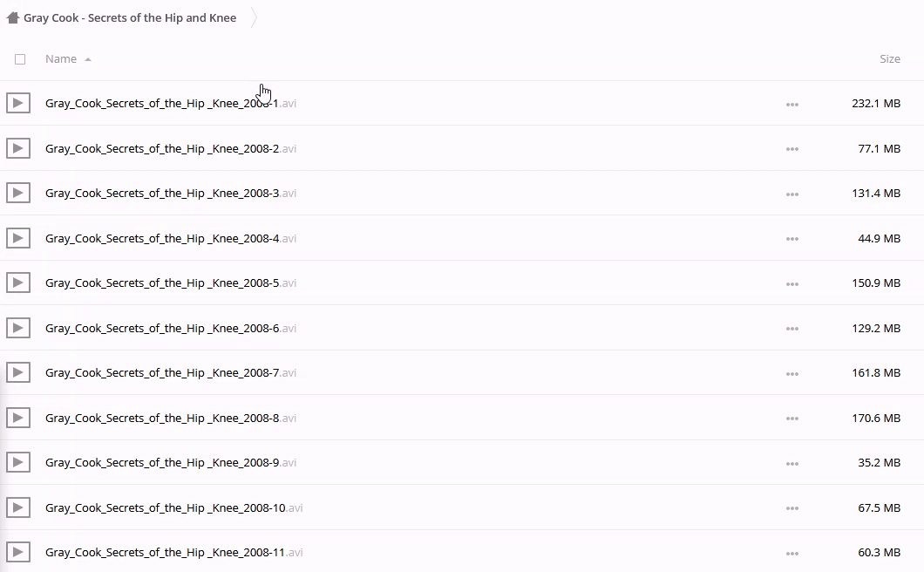Show the more actions menu for 2008-8.avi

point(792,419)
